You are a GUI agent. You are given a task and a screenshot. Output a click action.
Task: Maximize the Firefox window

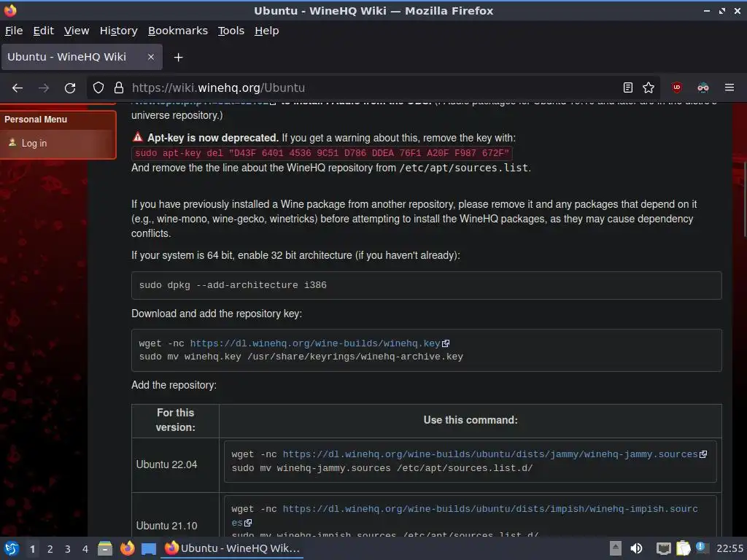pos(722,10)
